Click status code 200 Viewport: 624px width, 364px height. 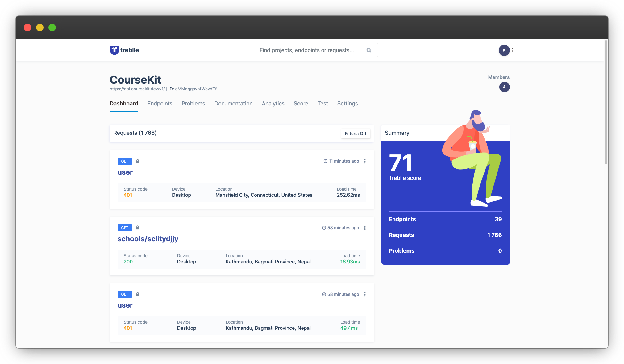pos(128,262)
